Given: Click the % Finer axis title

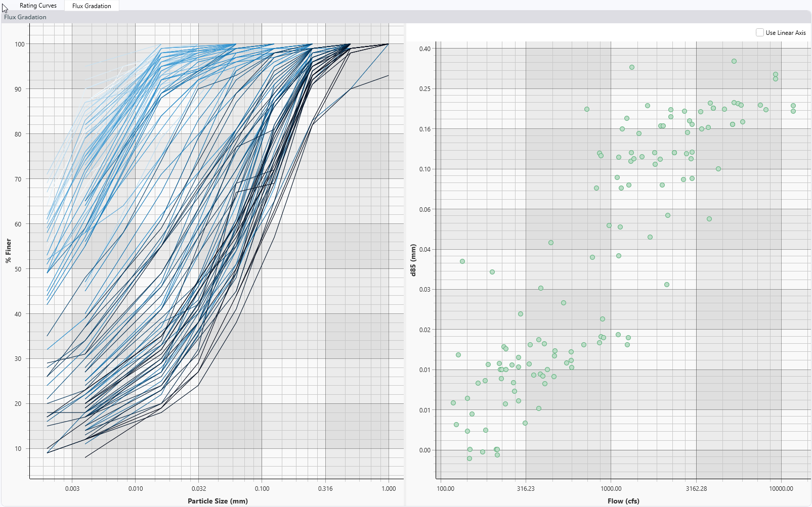Looking at the screenshot, I should (x=8, y=251).
